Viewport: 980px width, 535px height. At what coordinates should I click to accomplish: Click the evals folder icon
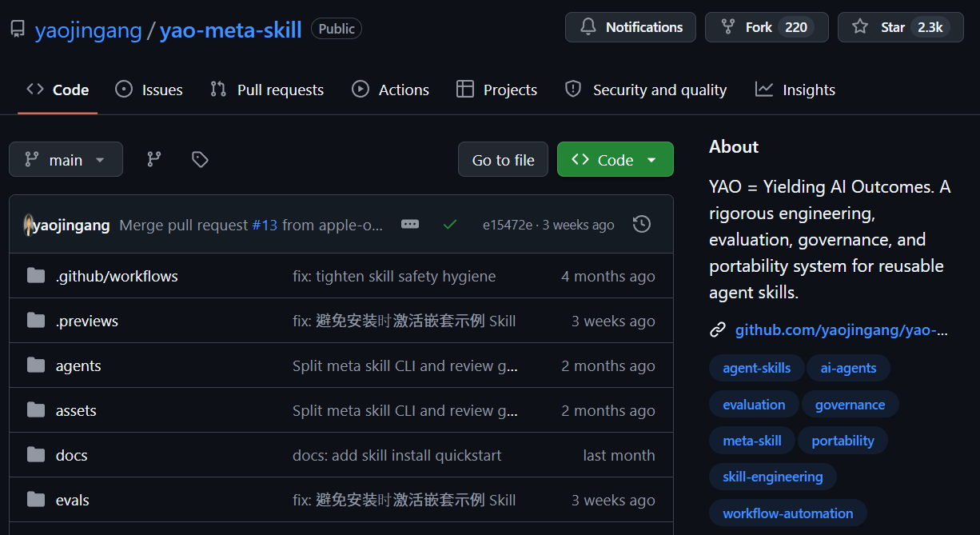click(x=36, y=500)
